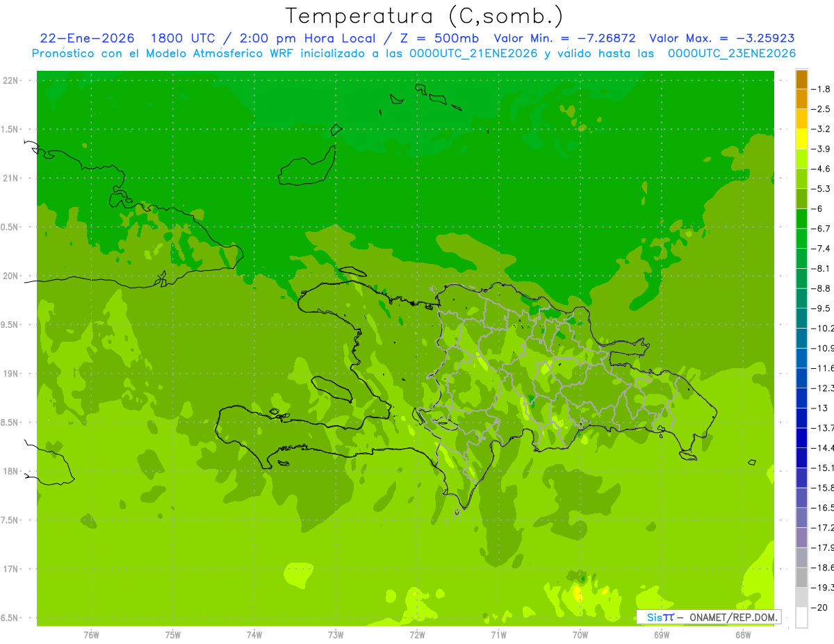
Task: Click the '21N' latitude axis label
Action: click(x=11, y=178)
